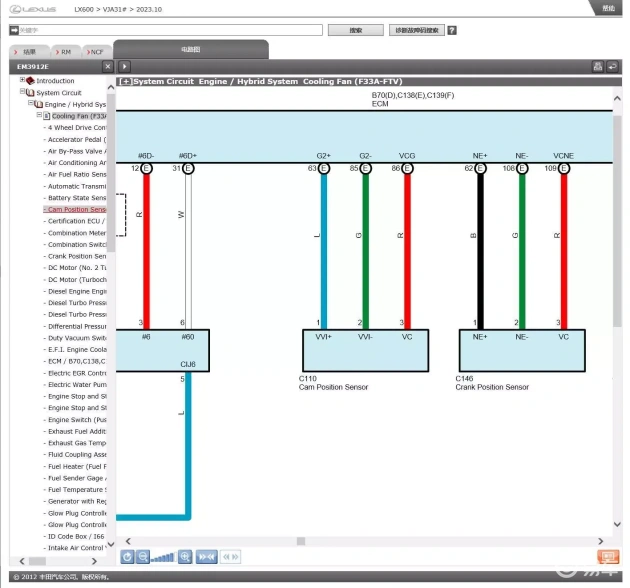Click the diagnostic trouble code search button
Viewport: 630px width, 588px height.
(x=416, y=30)
